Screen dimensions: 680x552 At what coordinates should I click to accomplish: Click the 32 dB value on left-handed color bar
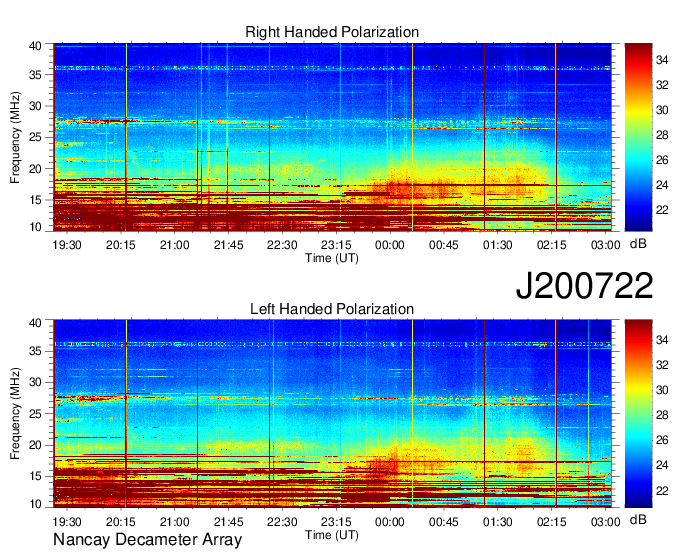[662, 365]
